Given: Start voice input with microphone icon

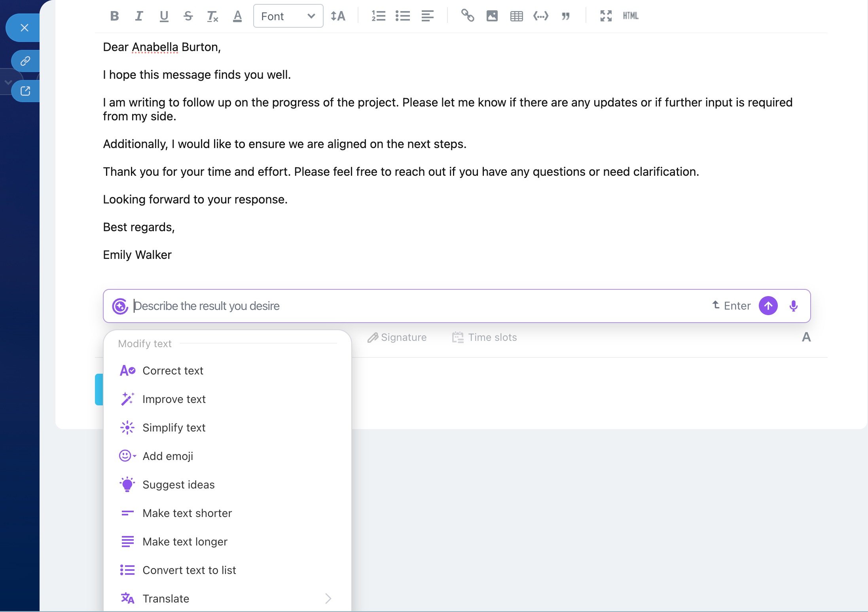Looking at the screenshot, I should 793,306.
